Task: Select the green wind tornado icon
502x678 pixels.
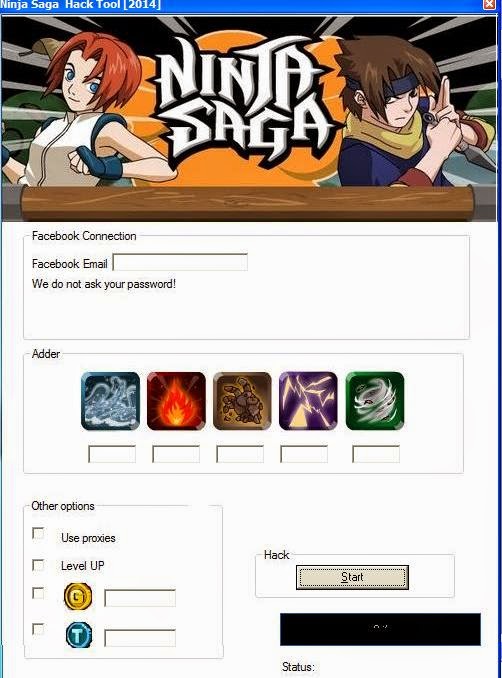Action: (x=375, y=401)
